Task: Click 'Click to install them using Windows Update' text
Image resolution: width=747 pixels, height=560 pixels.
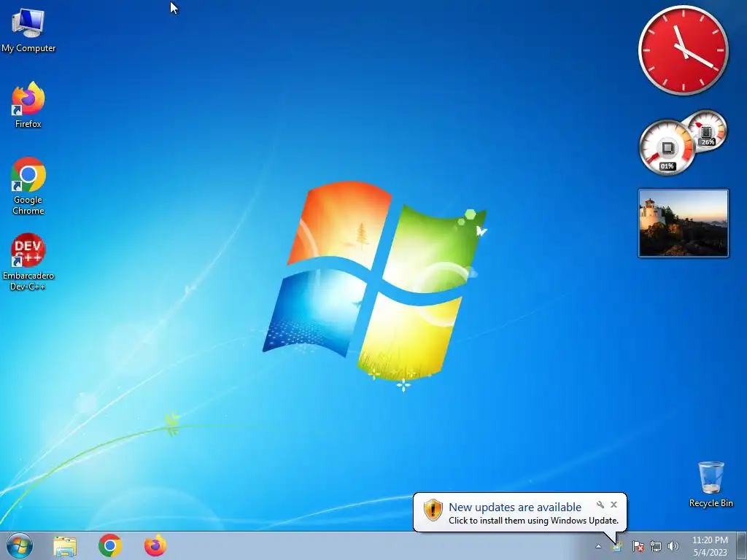Action: click(533, 521)
